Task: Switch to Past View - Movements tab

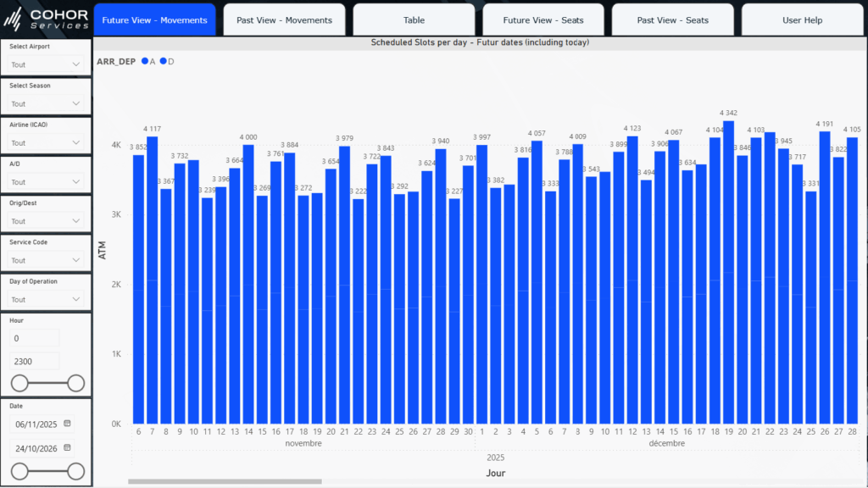Action: tap(284, 20)
